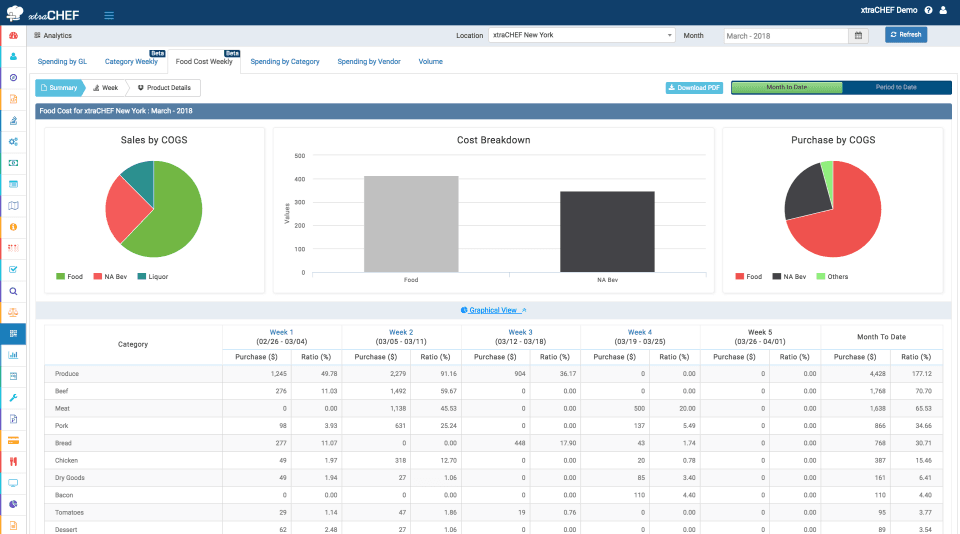
Task: Open the calendar picker icon beside Month
Action: [858, 36]
